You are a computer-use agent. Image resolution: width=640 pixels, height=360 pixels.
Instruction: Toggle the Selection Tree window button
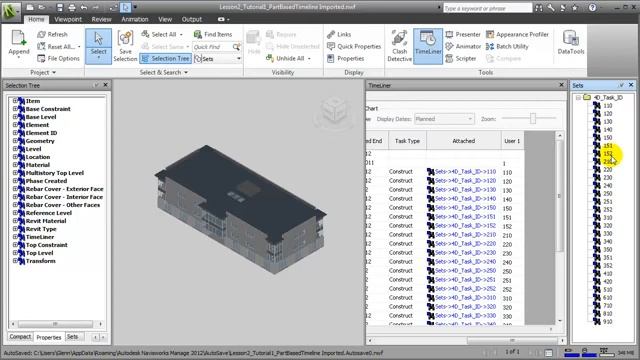point(165,58)
